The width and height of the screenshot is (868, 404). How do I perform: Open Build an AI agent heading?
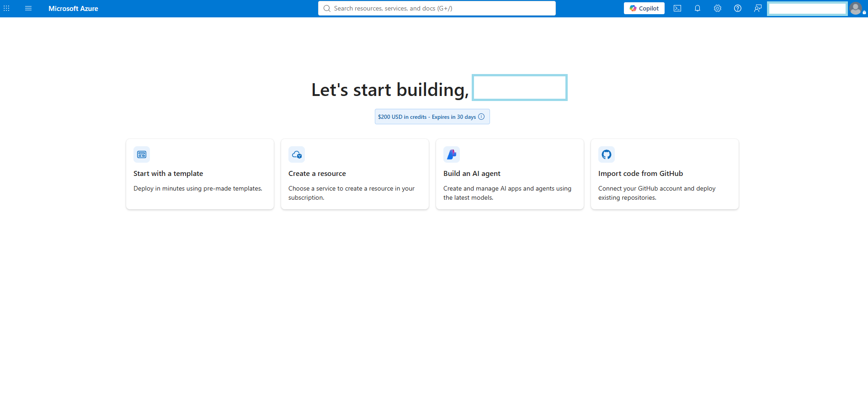point(472,174)
